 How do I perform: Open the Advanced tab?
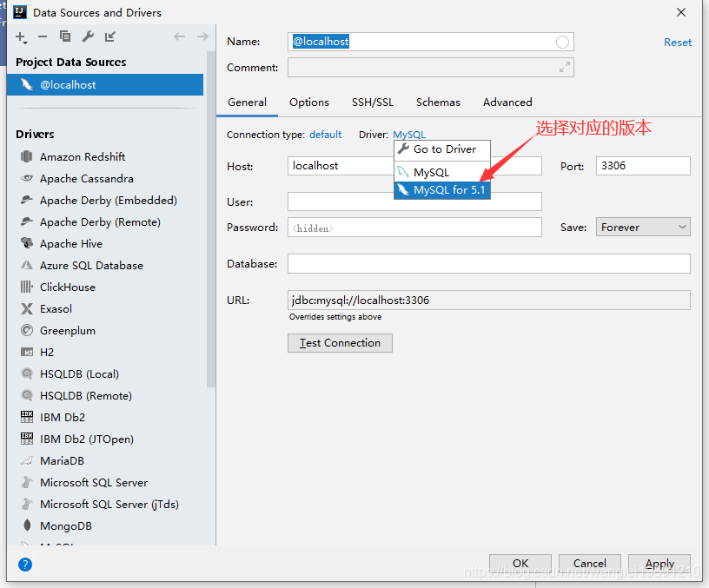[x=507, y=102]
